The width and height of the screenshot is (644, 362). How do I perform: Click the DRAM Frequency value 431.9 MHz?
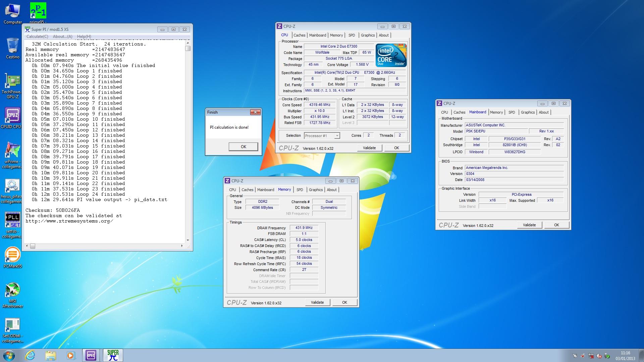[x=304, y=228]
